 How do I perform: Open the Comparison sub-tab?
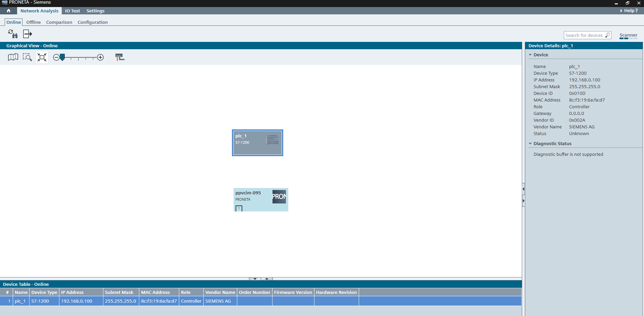(59, 22)
